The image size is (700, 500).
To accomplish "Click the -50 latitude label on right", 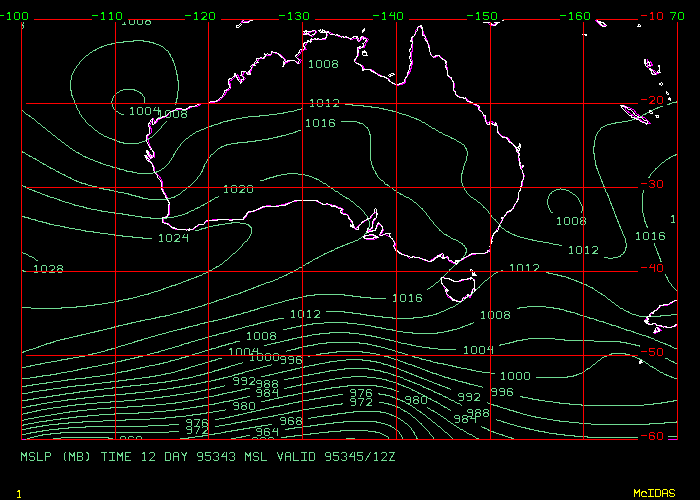I will 655,352.
